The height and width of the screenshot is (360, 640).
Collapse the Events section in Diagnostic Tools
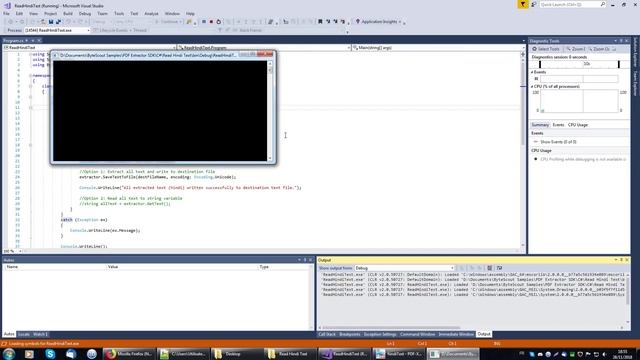pos(532,72)
